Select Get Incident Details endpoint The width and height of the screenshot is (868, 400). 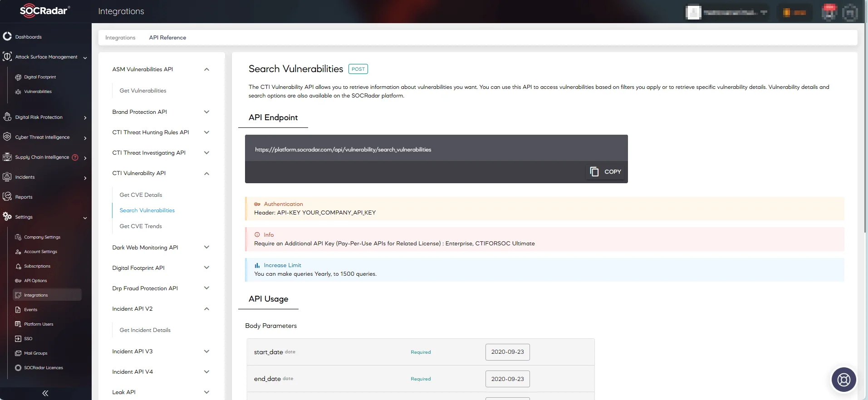pyautogui.click(x=145, y=330)
